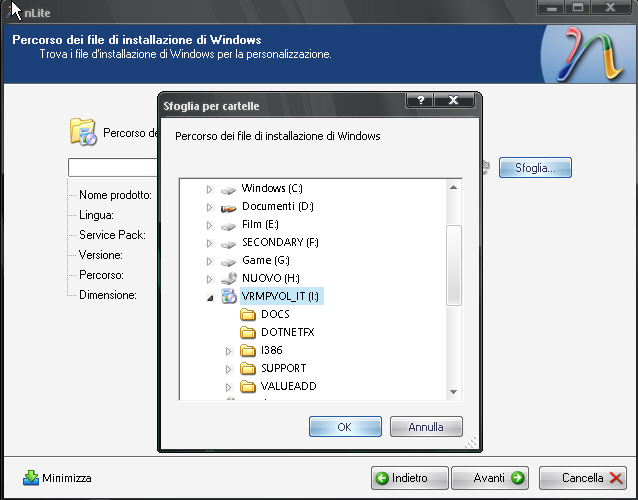Click Annulla to cancel browsing
This screenshot has height=500, width=638.
tap(426, 427)
